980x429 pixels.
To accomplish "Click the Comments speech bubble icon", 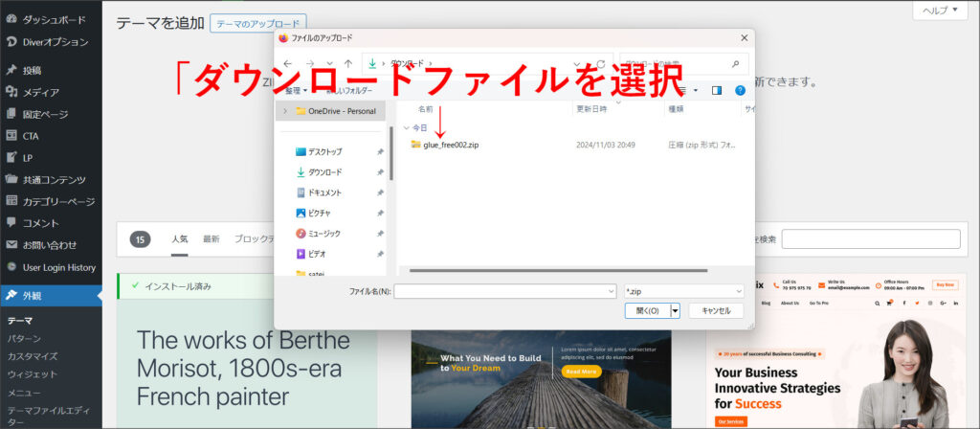I will [11, 223].
